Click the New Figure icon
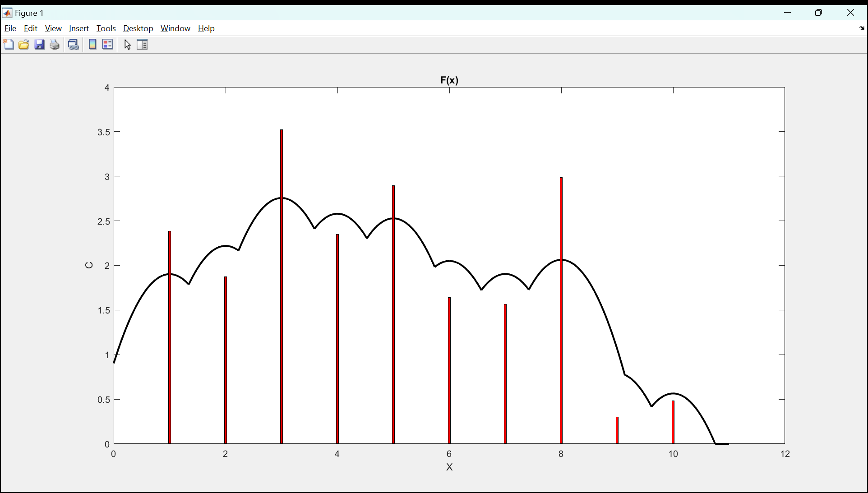Viewport: 868px width, 493px height. click(9, 44)
